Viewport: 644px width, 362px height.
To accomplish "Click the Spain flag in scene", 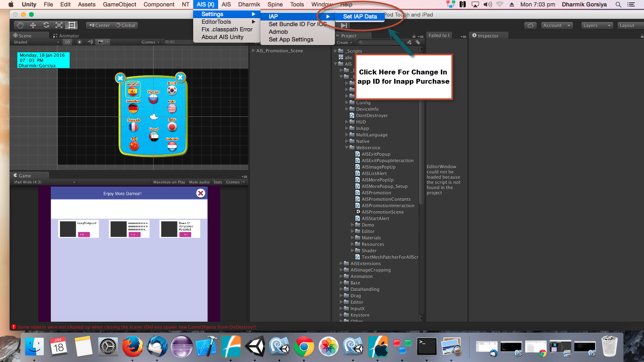I will click(x=132, y=91).
